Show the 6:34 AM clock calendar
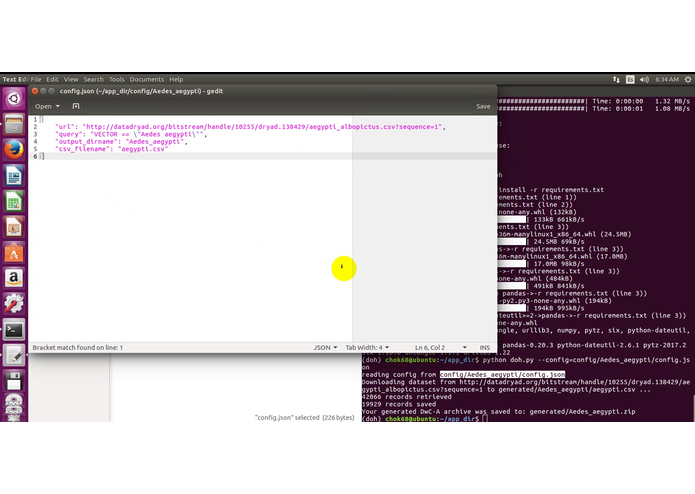Viewport: 695px width, 494px height. [x=667, y=79]
